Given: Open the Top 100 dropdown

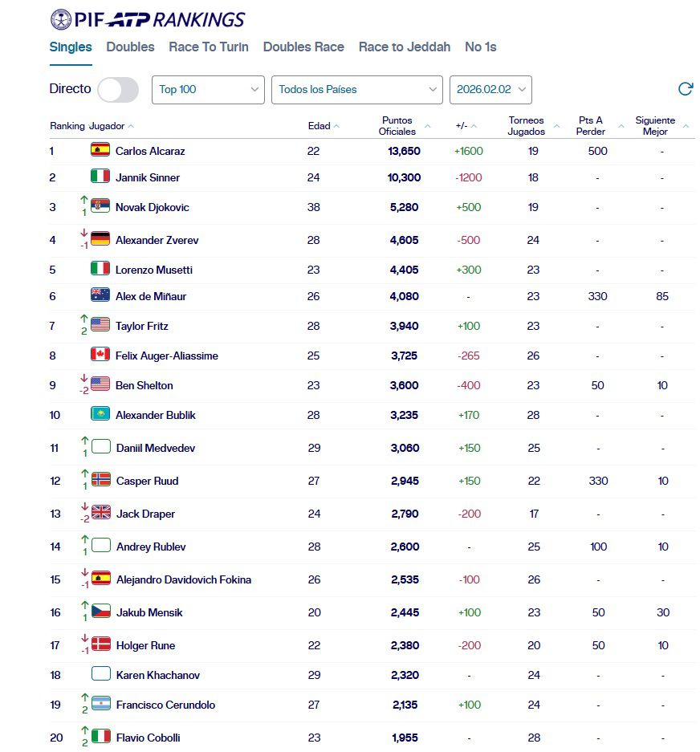Looking at the screenshot, I should (207, 90).
